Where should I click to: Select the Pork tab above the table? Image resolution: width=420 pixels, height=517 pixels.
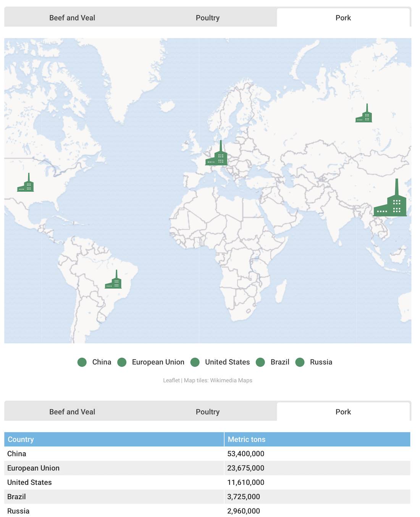coord(343,412)
